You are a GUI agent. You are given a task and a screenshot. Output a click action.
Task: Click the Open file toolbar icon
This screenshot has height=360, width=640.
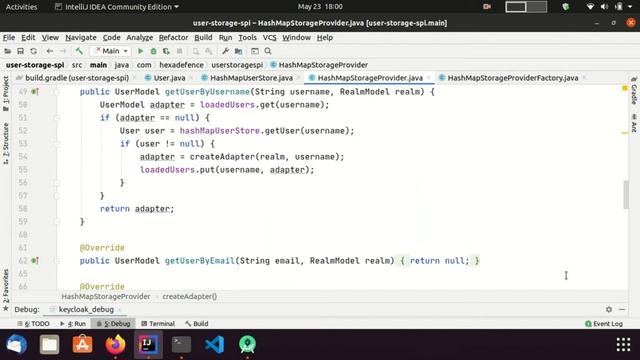click(7, 51)
